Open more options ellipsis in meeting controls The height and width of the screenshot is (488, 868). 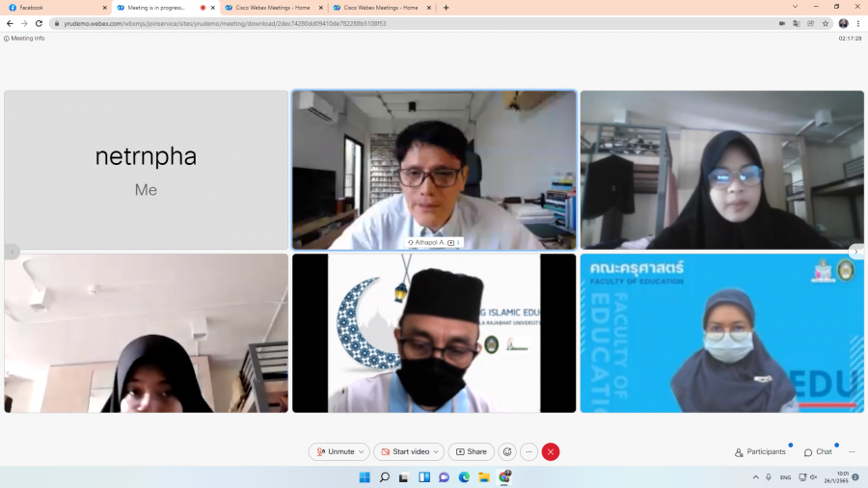pos(529,451)
